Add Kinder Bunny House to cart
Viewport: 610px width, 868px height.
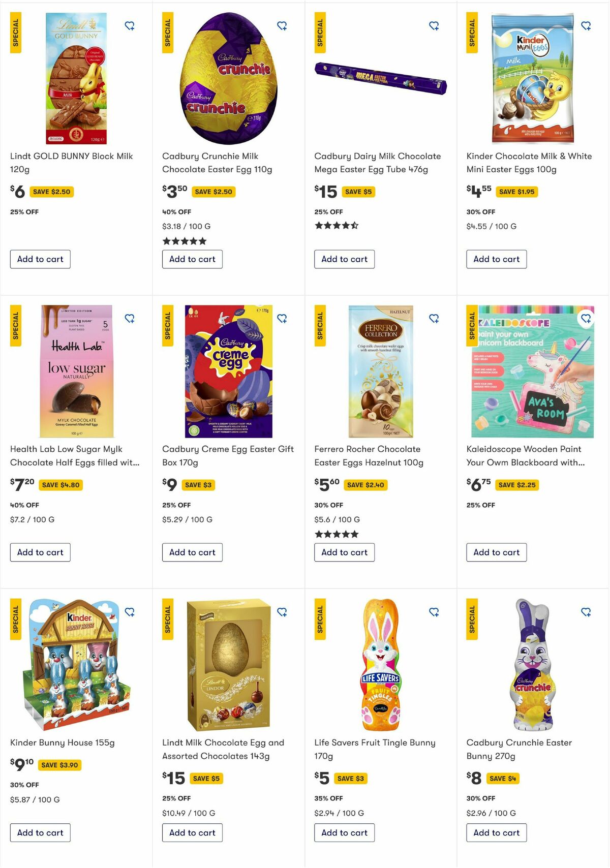pyautogui.click(x=40, y=832)
